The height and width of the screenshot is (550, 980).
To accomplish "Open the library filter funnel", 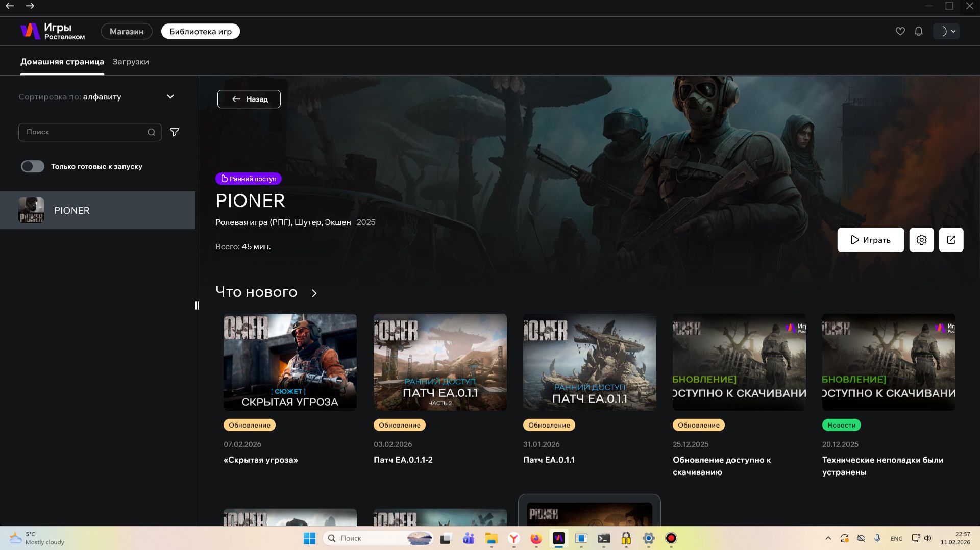I will 175,132.
